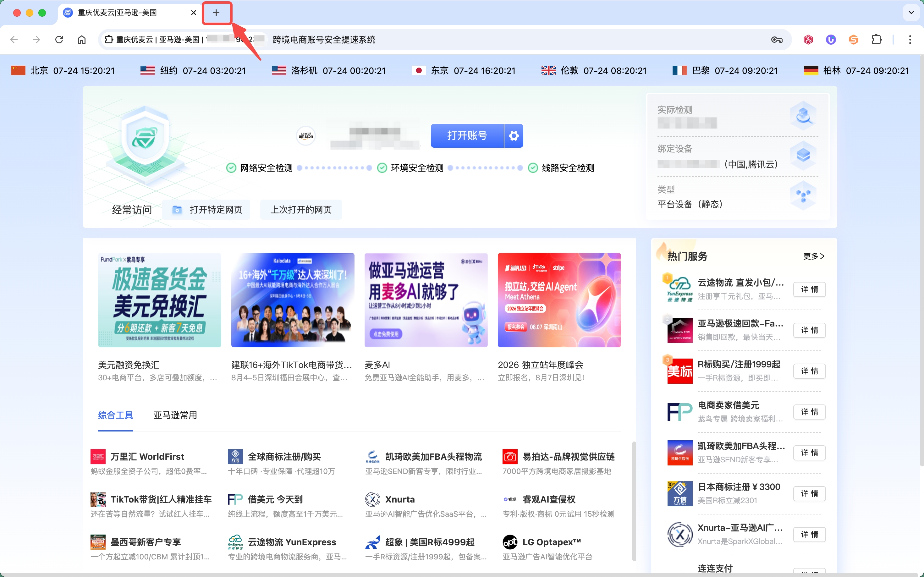Click the address bar field
Viewport: 924px width, 577px height.
445,40
